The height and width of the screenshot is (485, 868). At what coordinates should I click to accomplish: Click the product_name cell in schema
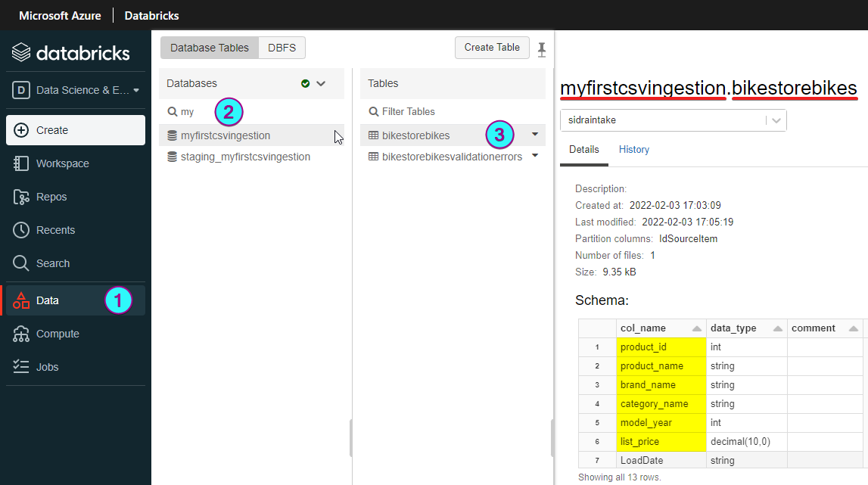pos(661,366)
